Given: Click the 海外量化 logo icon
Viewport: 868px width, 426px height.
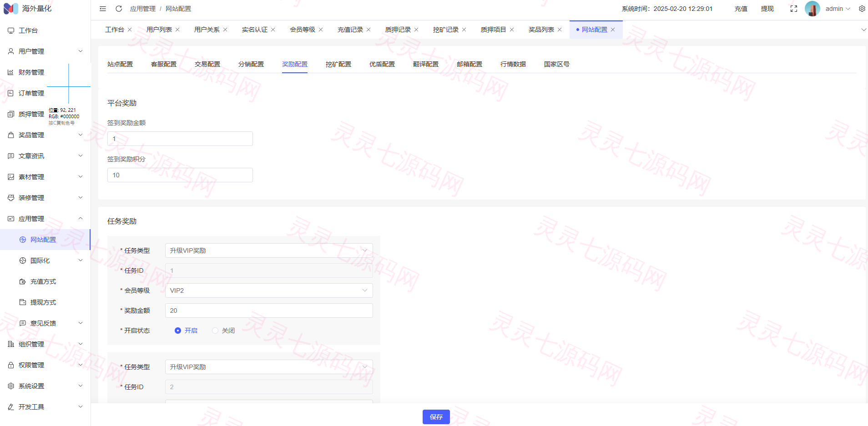Looking at the screenshot, I should coord(11,9).
